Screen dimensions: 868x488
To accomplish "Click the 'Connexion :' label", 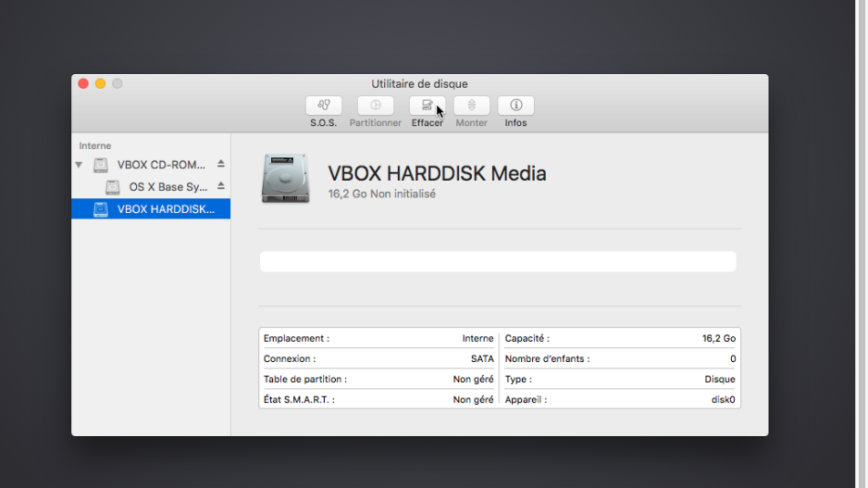I will tap(290, 358).
